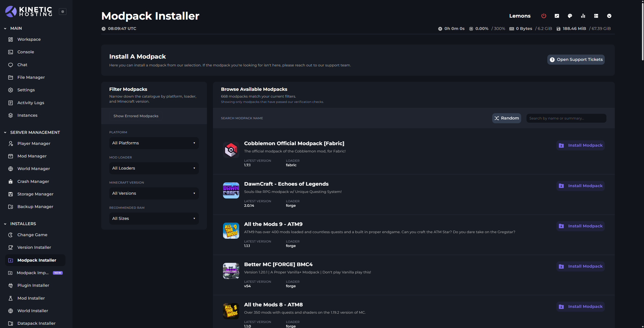Click the Backup Manager icon
This screenshot has width=644, height=328.
tap(11, 207)
